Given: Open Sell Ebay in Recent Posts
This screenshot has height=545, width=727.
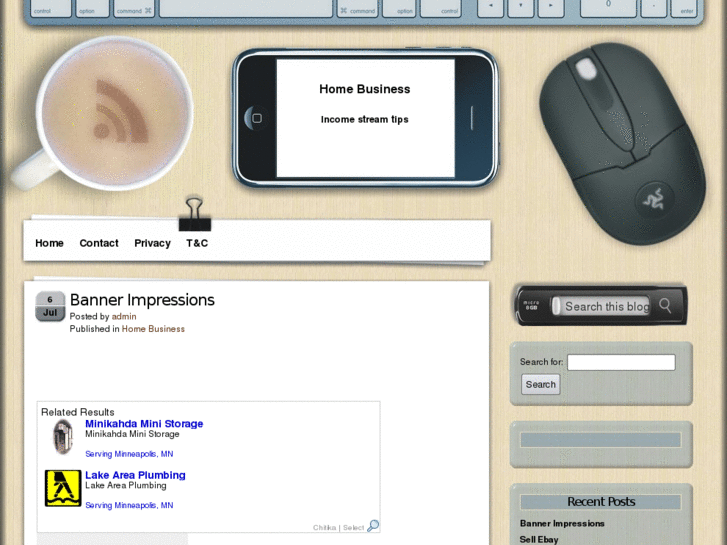Looking at the screenshot, I should (x=539, y=539).
